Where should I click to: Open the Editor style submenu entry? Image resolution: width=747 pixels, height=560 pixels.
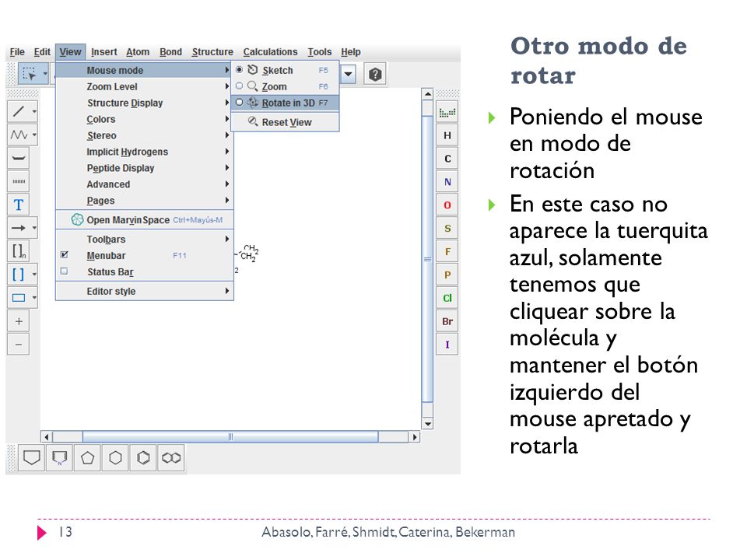click(x=145, y=292)
